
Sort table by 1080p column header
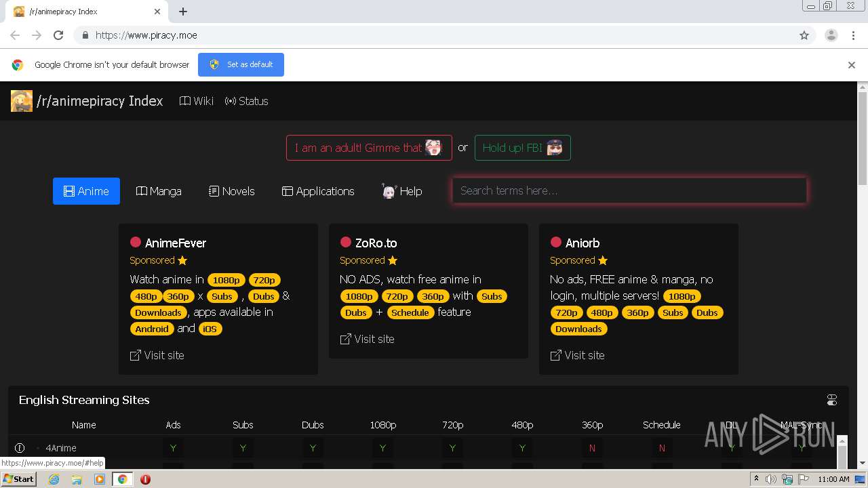[x=383, y=425]
